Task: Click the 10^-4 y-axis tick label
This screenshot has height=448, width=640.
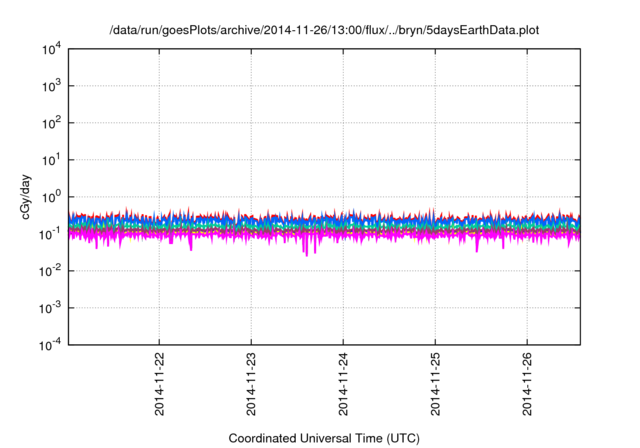Action: 50,345
